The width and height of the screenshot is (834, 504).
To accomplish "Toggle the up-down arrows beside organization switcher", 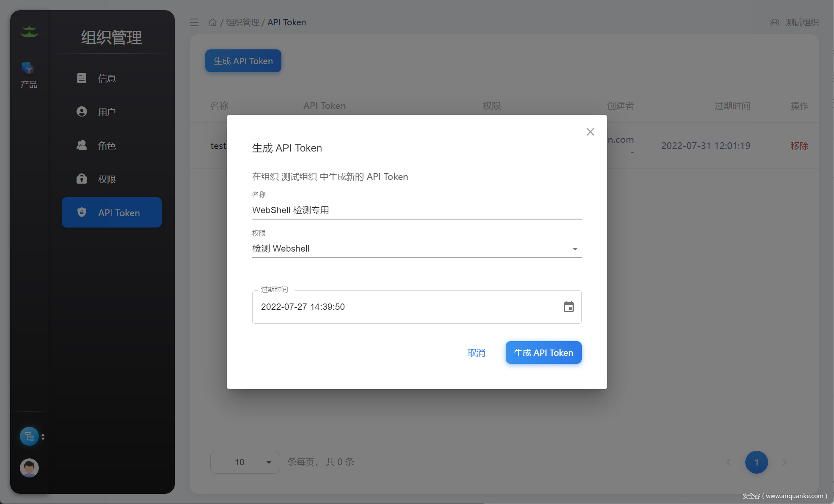I will 43,437.
